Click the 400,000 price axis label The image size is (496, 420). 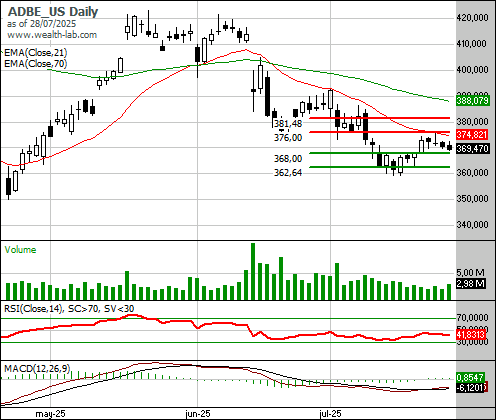(x=472, y=70)
